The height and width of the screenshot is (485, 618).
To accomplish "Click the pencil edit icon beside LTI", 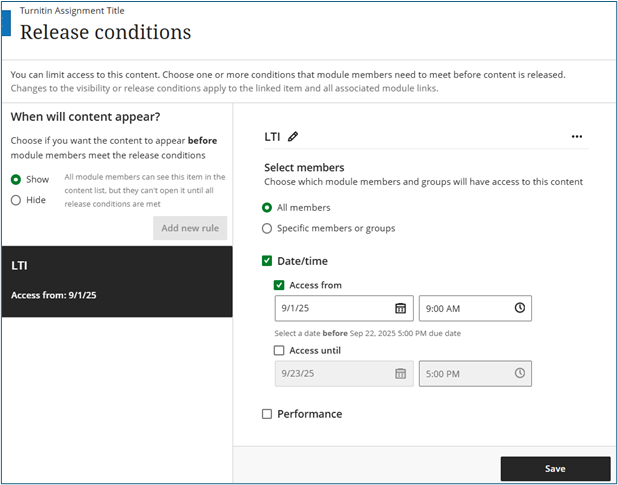I will tap(293, 137).
